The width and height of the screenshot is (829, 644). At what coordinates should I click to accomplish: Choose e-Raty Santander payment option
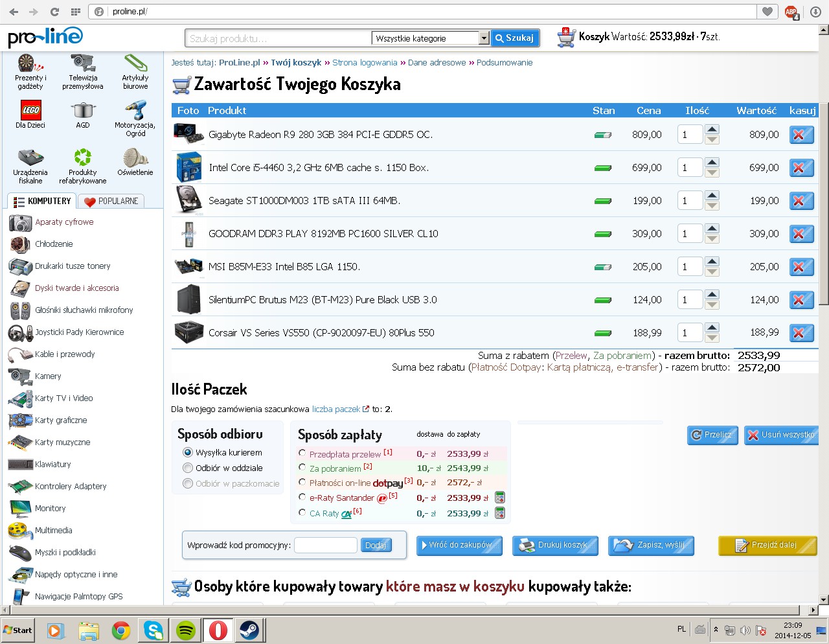(302, 497)
